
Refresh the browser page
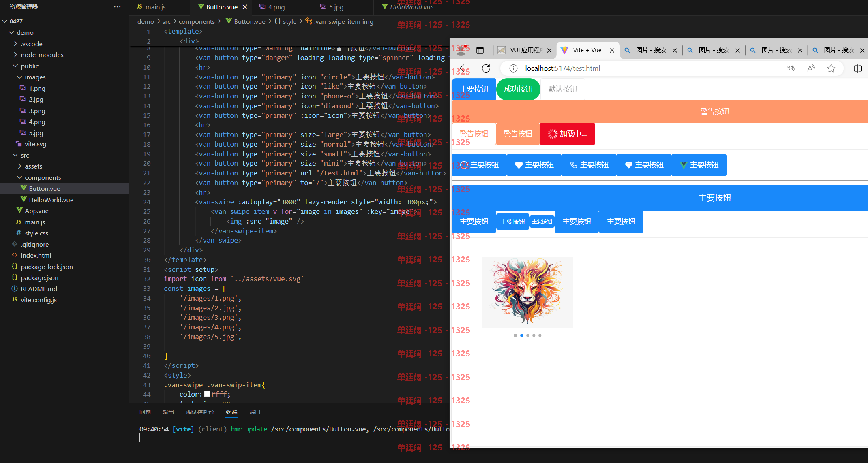click(486, 68)
